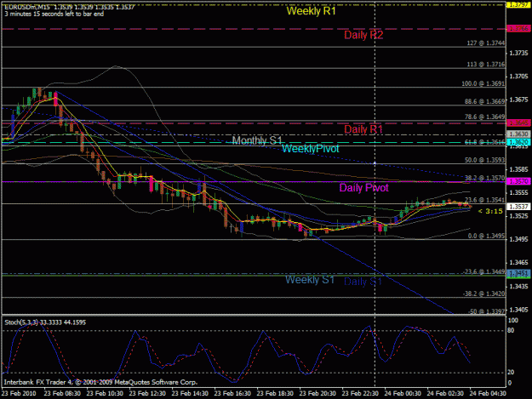Click Fibonacci label "50.0 @ 1.3593"
532x399 pixels.
pyautogui.click(x=485, y=160)
